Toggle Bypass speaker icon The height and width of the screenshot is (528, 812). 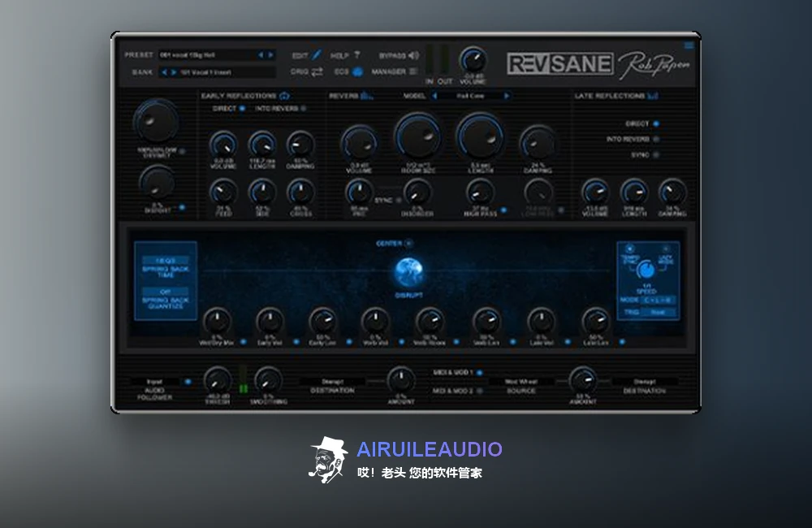(413, 55)
